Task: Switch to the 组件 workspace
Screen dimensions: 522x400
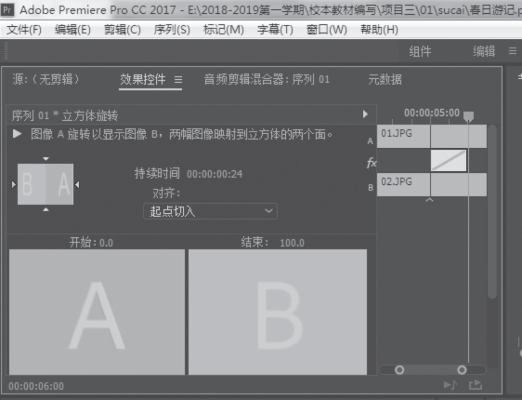Action: 420,51
